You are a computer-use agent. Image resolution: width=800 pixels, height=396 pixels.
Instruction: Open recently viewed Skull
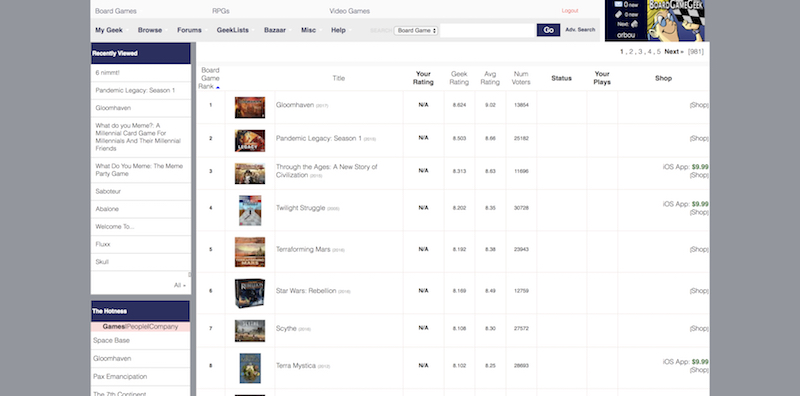tap(102, 262)
